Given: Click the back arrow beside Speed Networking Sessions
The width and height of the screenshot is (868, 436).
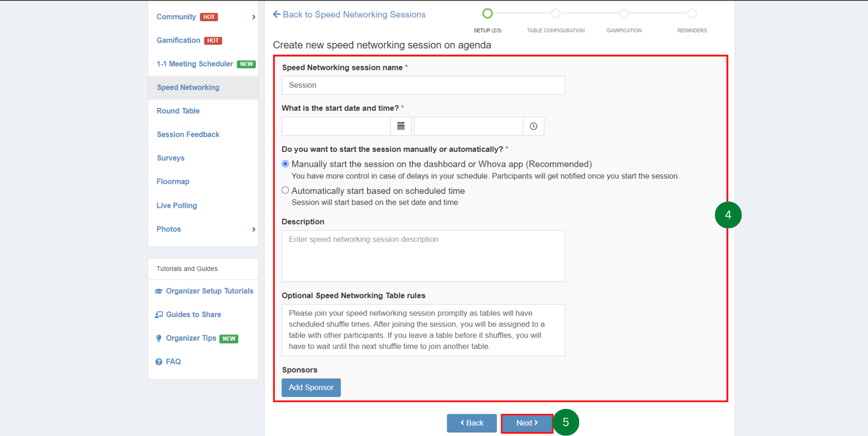Looking at the screenshot, I should (276, 14).
